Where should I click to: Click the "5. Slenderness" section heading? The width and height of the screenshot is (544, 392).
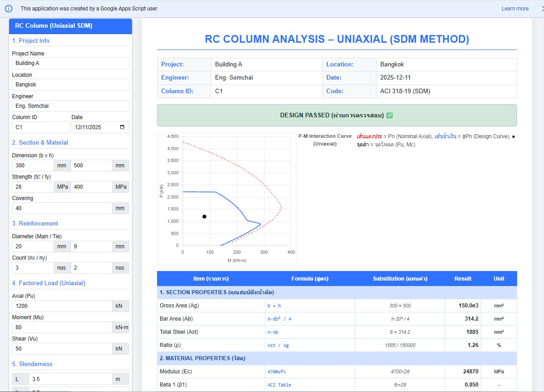tap(32, 364)
